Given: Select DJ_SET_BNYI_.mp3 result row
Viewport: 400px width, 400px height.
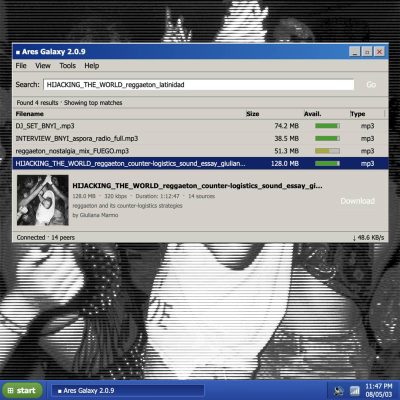Looking at the screenshot, I should (200, 126).
